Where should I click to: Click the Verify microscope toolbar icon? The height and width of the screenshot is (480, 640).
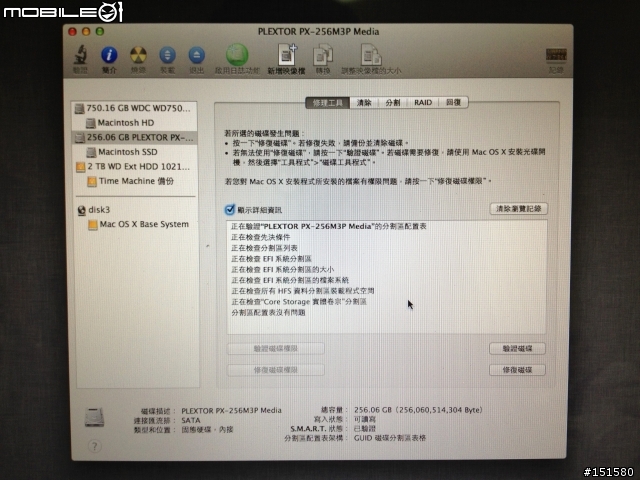pos(80,55)
